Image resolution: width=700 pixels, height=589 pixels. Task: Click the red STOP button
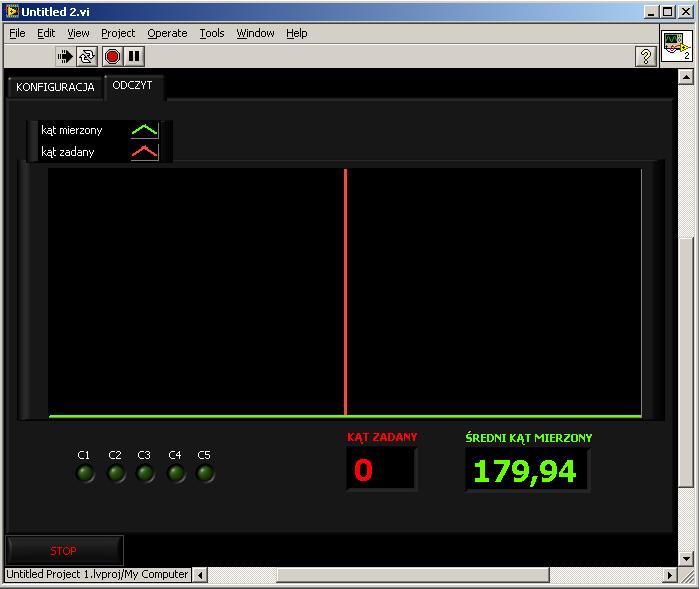click(64, 551)
